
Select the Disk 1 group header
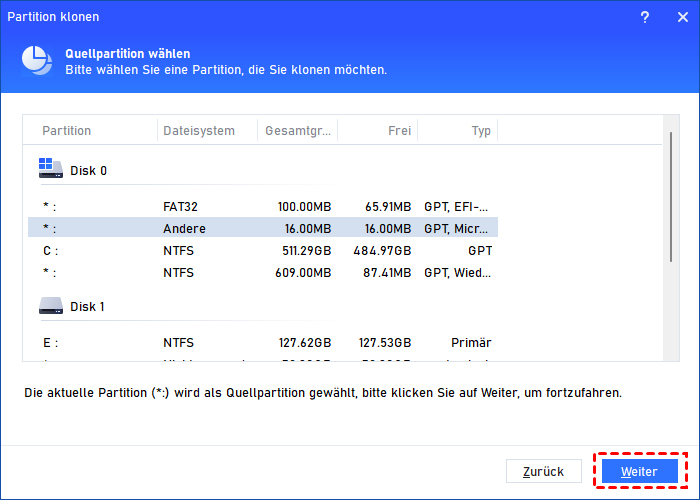(88, 306)
